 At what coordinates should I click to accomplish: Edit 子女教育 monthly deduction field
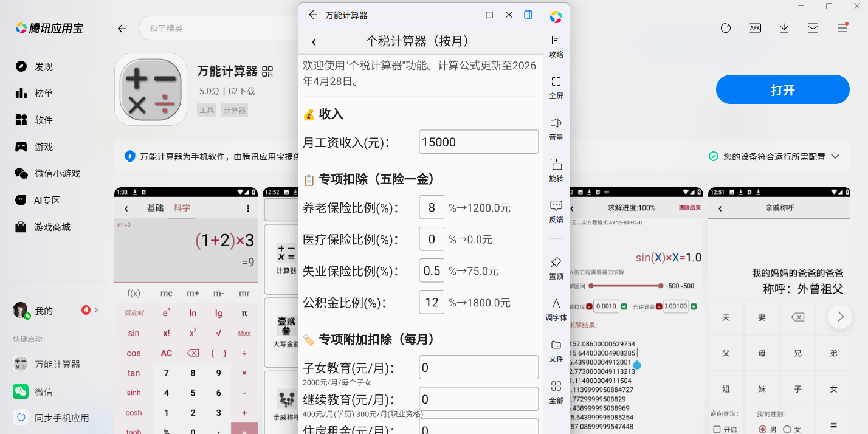pos(479,367)
